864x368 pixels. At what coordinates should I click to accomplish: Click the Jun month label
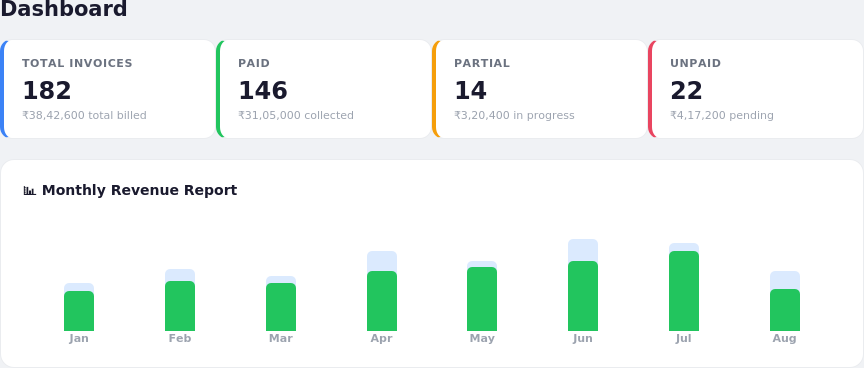pos(582,338)
